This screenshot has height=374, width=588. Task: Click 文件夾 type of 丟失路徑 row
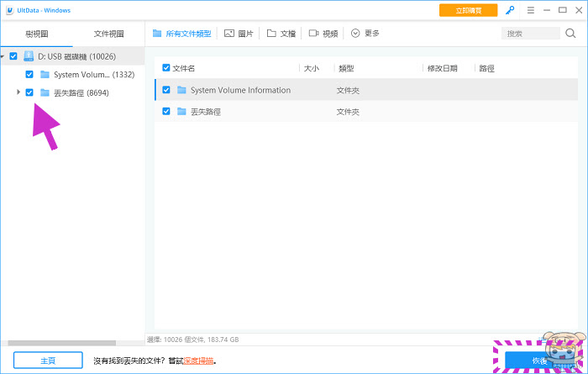tap(348, 112)
